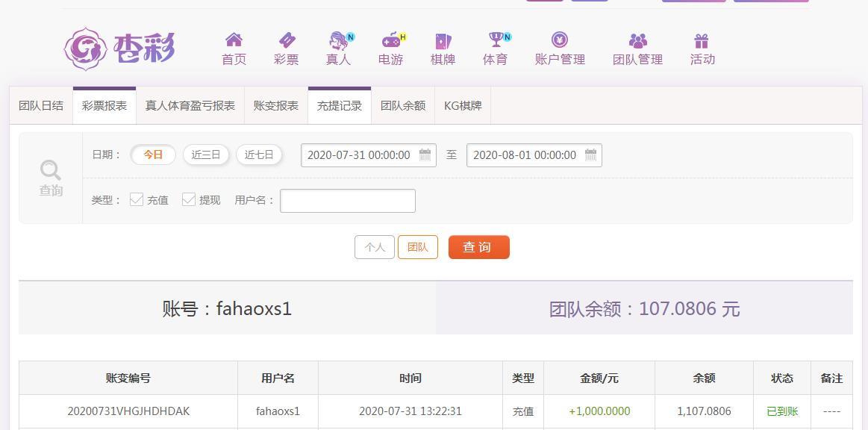Open the 首页 home icon
The image size is (868, 430).
[234, 40]
